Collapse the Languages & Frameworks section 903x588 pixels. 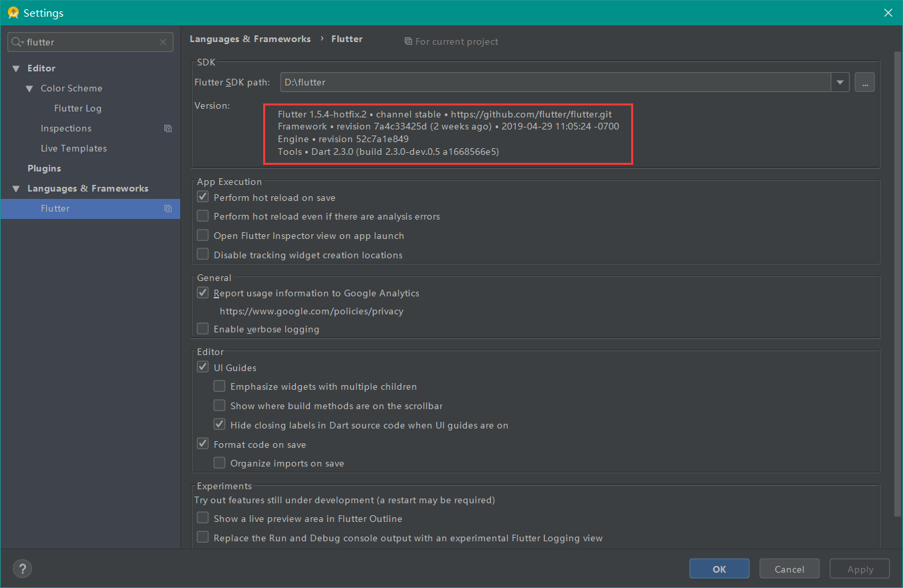[16, 188]
